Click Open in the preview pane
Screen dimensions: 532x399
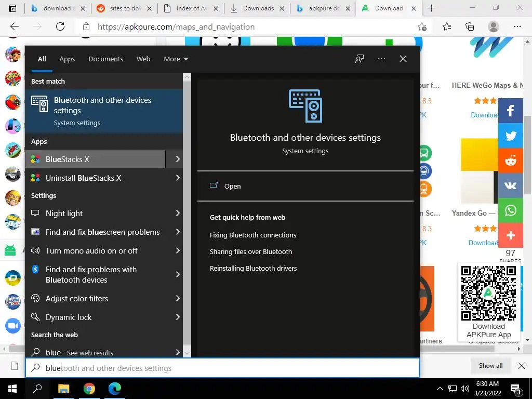point(232,187)
